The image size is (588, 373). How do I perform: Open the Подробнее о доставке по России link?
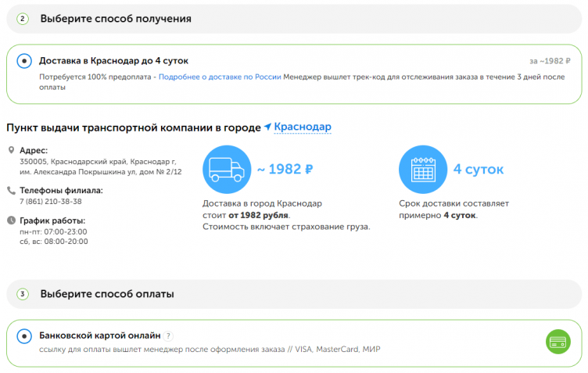point(220,77)
